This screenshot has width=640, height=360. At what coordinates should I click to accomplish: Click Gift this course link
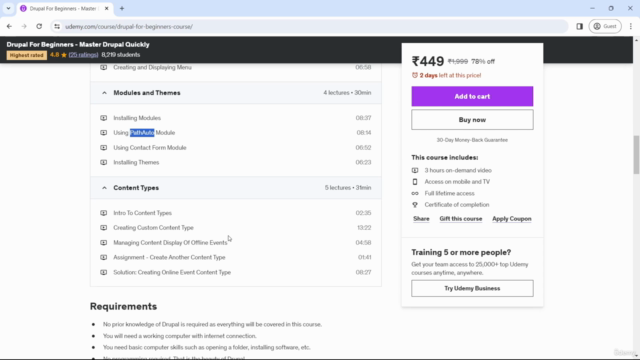460,219
